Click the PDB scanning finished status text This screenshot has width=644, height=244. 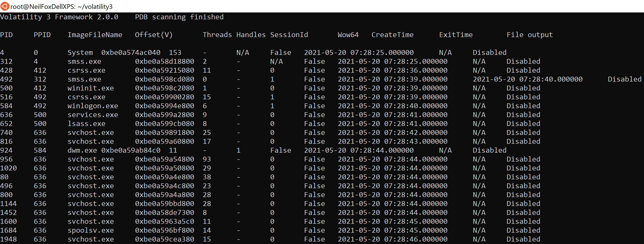[179, 17]
